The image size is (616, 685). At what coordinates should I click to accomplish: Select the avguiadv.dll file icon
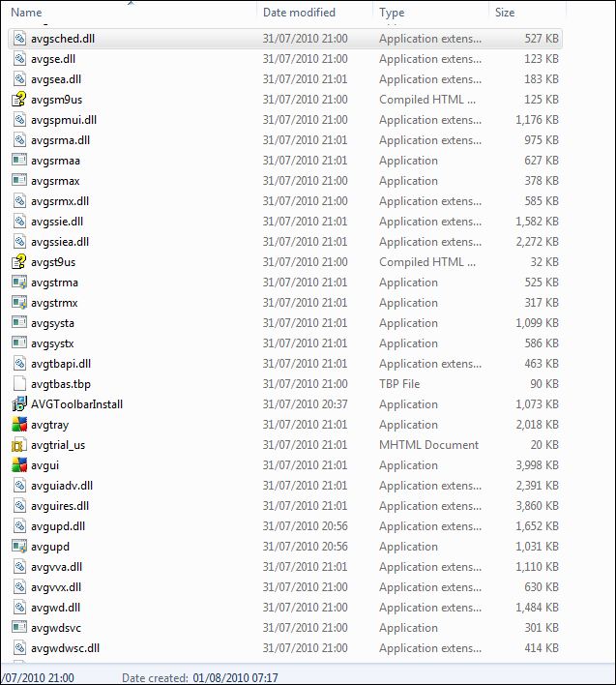(19, 486)
